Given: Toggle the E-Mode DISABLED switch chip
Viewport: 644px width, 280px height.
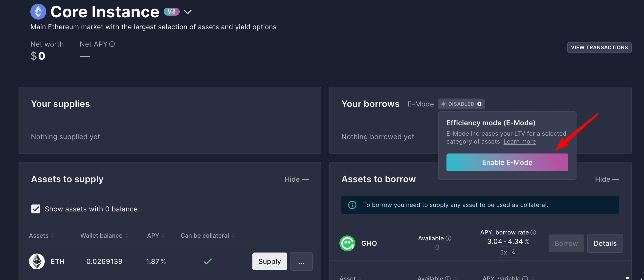Looking at the screenshot, I should (x=461, y=104).
